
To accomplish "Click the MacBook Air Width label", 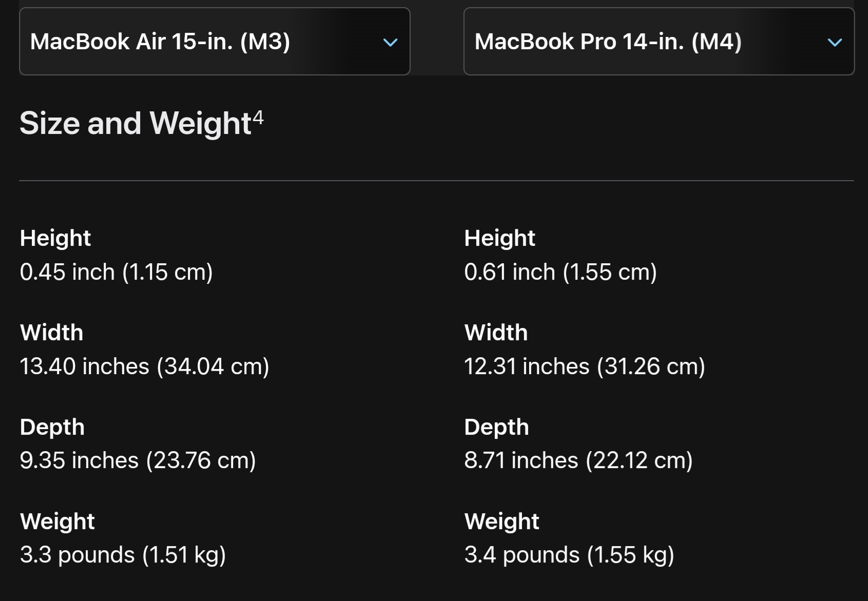I will tap(51, 333).
